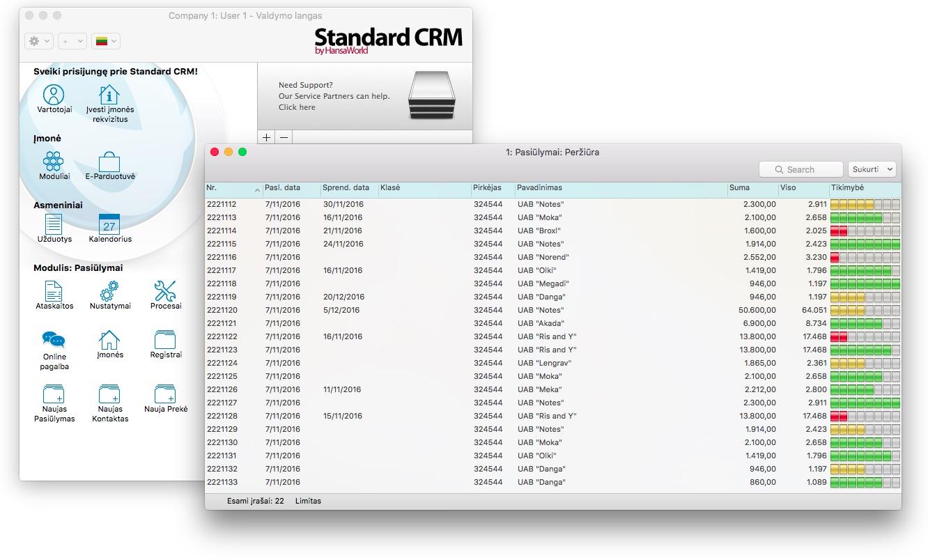Sort by the Suma column header
Image resolution: width=928 pixels, height=560 pixels.
pos(752,188)
